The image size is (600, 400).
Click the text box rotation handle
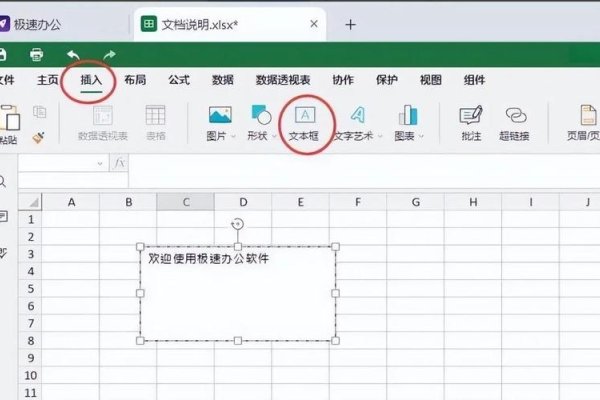click(x=238, y=224)
